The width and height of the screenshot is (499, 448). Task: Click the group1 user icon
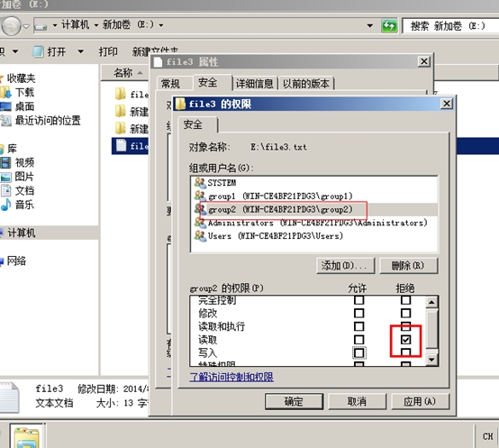(x=200, y=196)
